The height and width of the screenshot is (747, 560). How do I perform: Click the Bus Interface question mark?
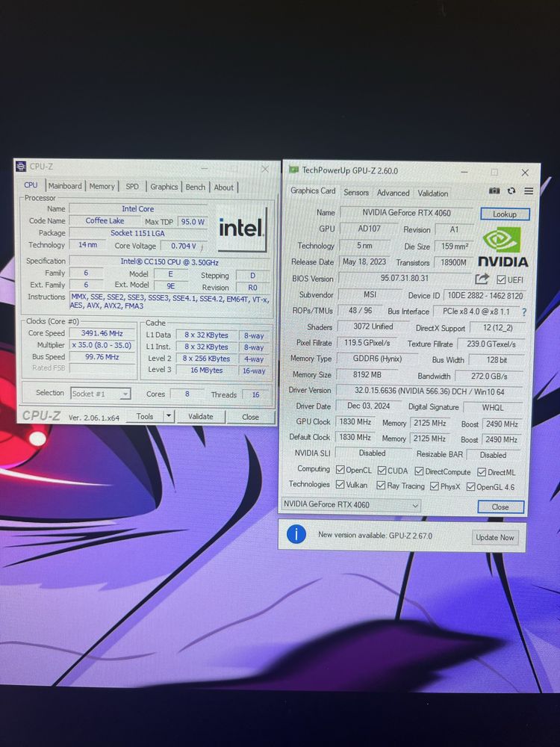(524, 312)
